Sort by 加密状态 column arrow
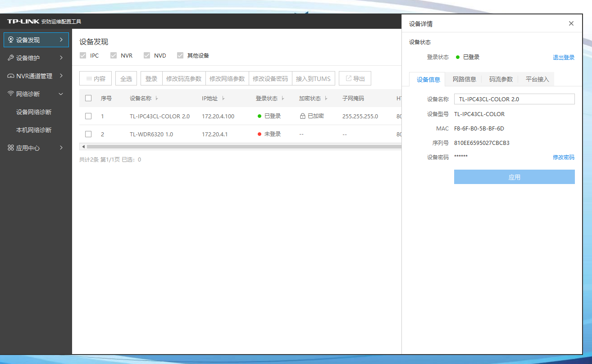This screenshot has height=364, width=592. pyautogui.click(x=326, y=98)
